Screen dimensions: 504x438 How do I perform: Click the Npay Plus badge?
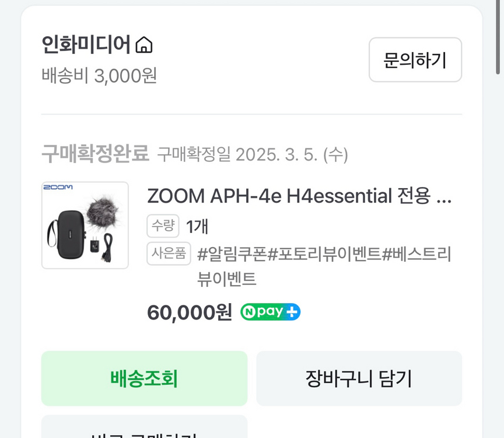point(270,312)
